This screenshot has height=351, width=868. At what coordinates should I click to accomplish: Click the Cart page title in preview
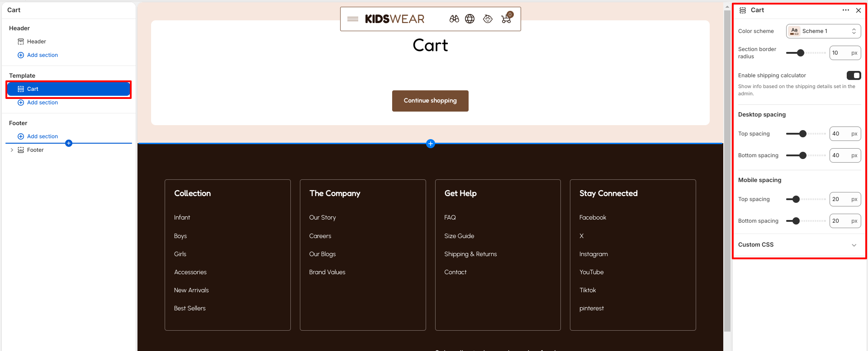click(x=430, y=45)
